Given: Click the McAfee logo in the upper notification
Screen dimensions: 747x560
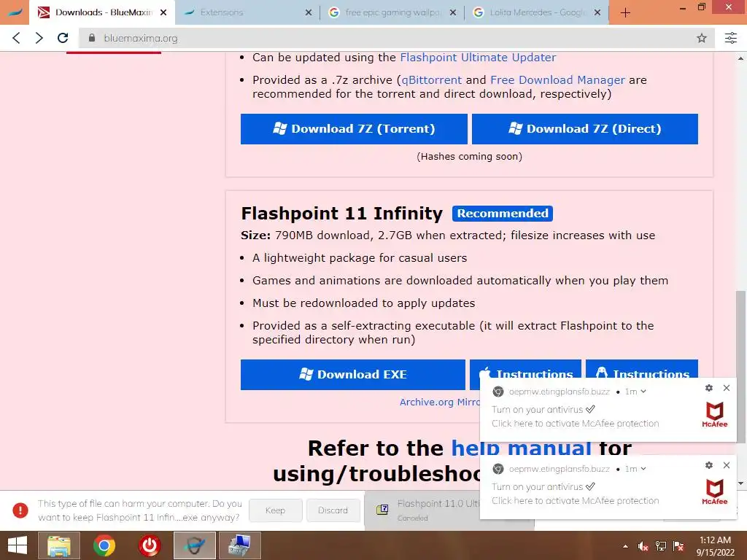Looking at the screenshot, I should (715, 415).
